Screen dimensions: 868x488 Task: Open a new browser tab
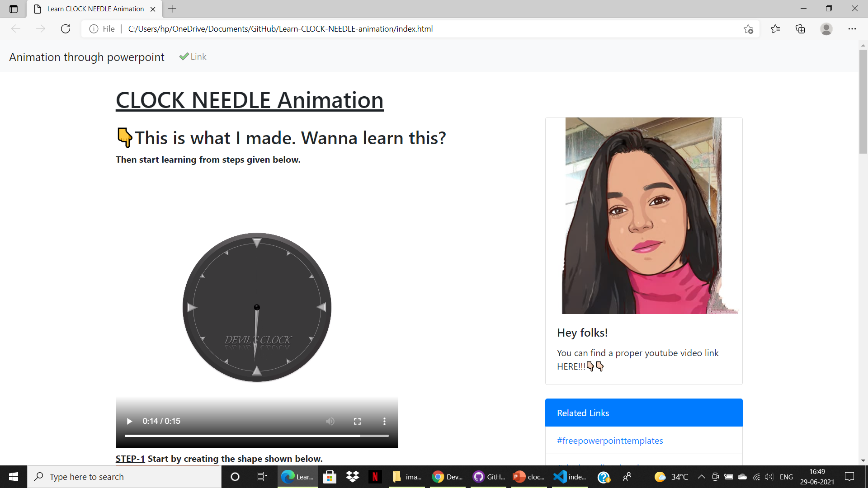click(x=172, y=9)
